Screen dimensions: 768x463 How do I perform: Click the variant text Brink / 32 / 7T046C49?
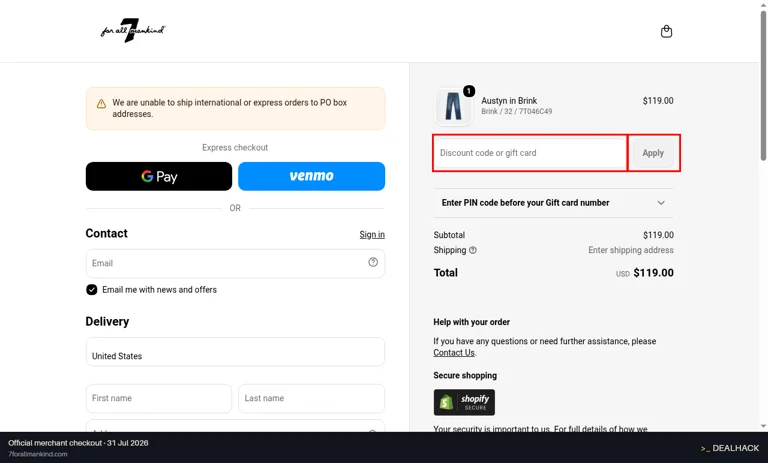[516, 112]
